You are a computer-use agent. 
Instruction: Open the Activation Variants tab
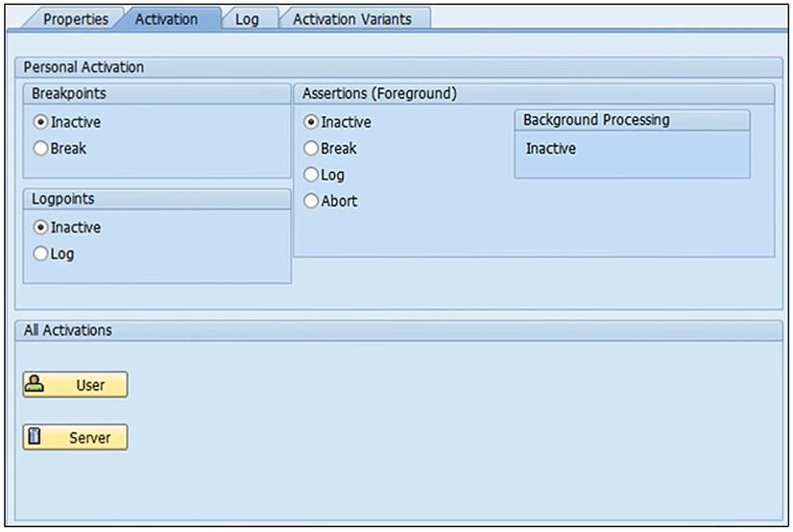point(351,19)
